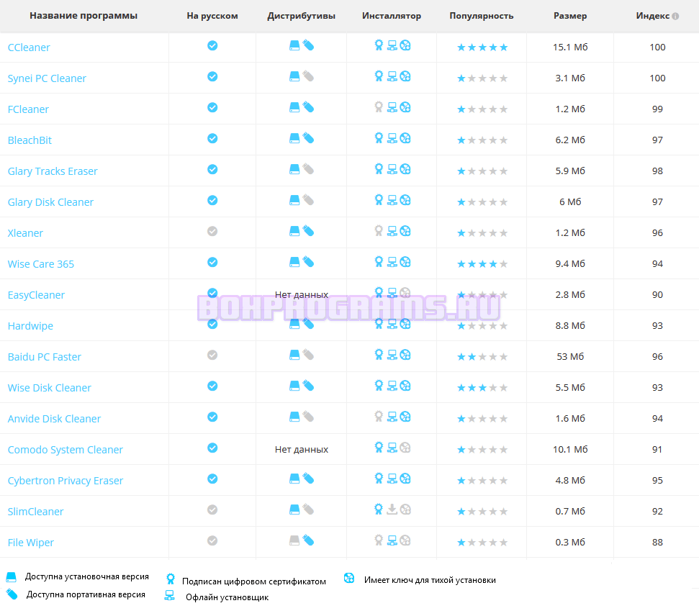Open the Cybertron Privacy Eraser link
This screenshot has height=616, width=699.
(x=65, y=481)
